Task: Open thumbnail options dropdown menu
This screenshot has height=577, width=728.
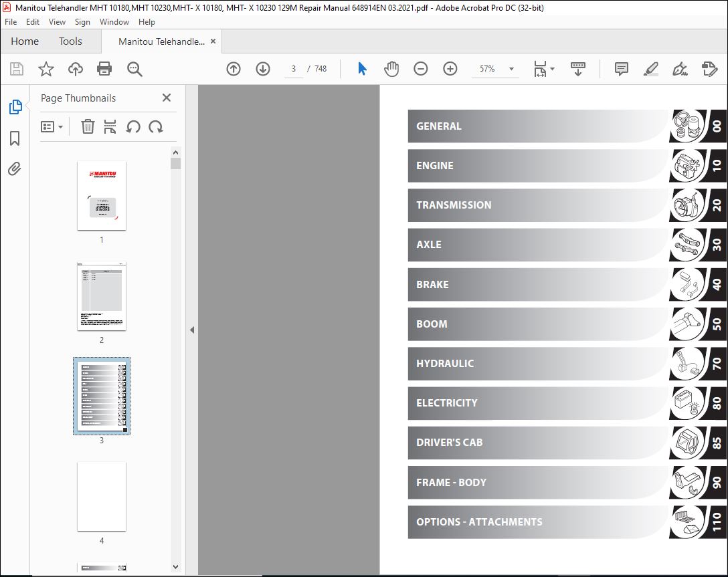Action: pyautogui.click(x=52, y=126)
